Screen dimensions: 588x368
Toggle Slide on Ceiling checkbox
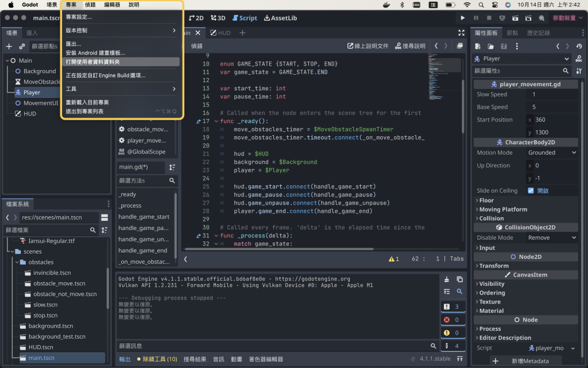click(531, 190)
